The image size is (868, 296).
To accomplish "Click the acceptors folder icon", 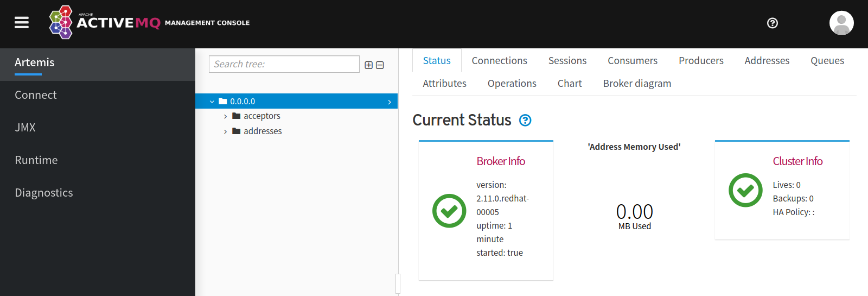I will click(236, 116).
